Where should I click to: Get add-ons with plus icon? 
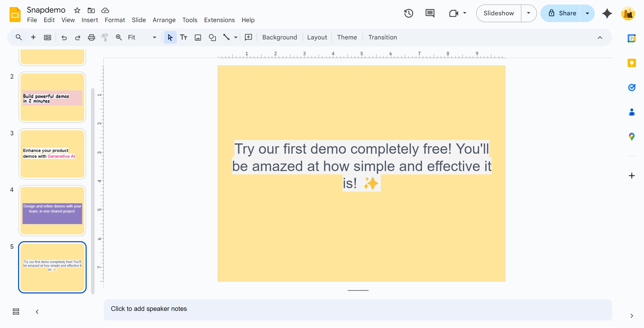tap(632, 176)
